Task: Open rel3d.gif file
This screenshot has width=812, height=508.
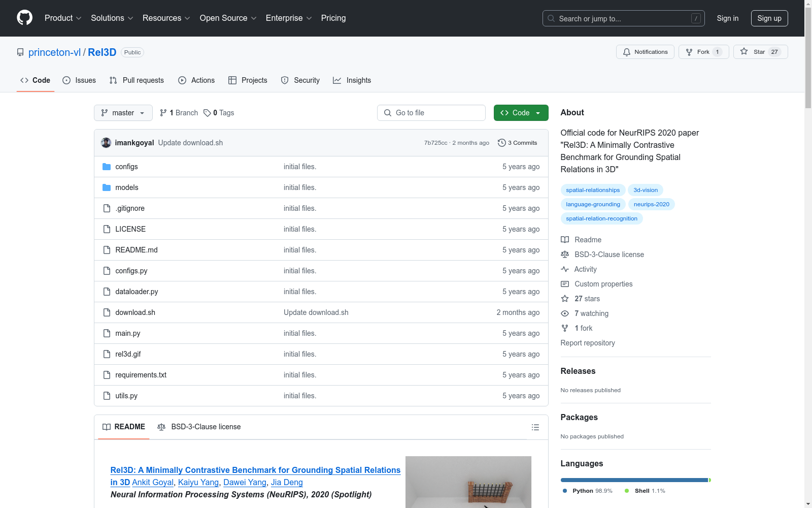Action: [128, 354]
